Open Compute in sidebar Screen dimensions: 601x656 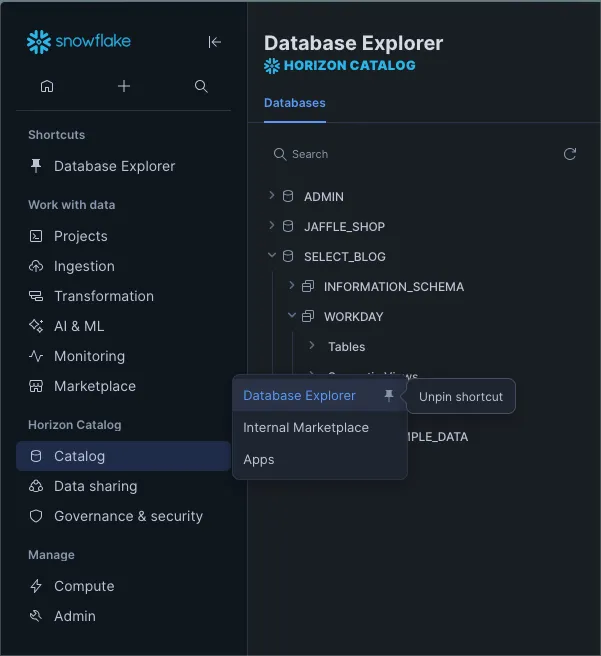[x=123, y=586]
